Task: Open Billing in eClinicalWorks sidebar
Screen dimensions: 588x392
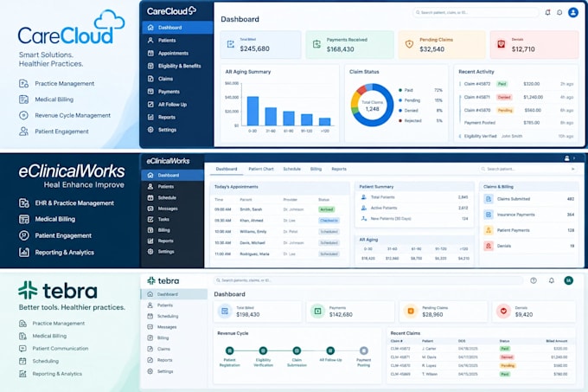Action: [172, 230]
